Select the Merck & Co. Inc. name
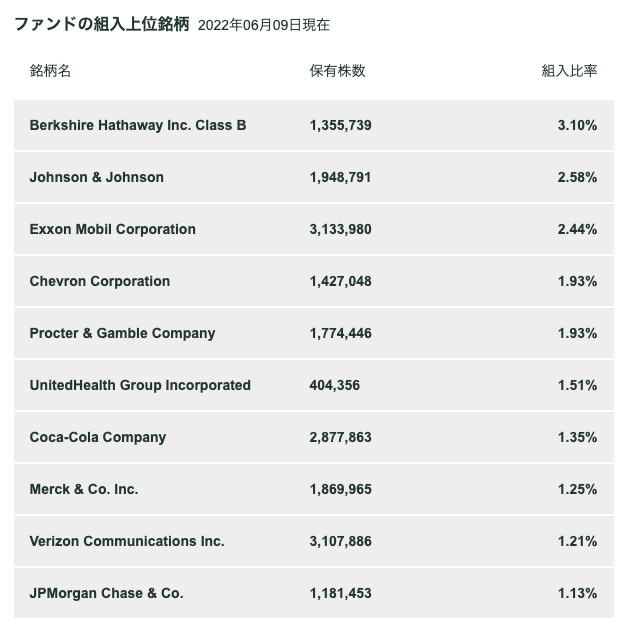 click(x=84, y=489)
